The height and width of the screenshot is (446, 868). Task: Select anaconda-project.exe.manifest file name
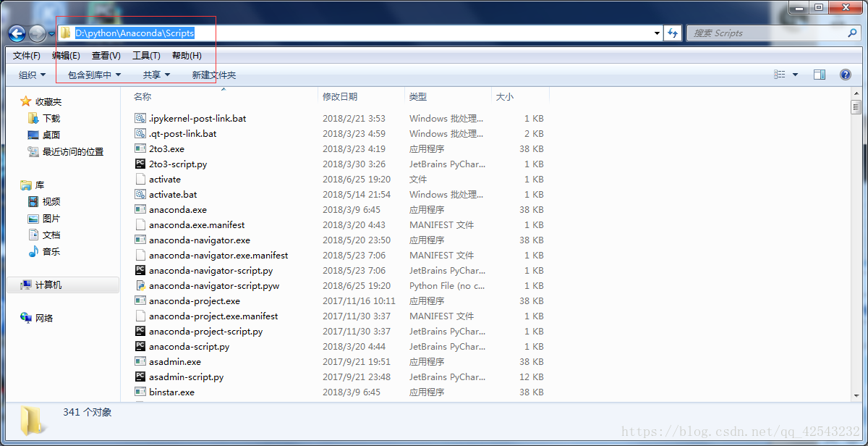(x=213, y=316)
